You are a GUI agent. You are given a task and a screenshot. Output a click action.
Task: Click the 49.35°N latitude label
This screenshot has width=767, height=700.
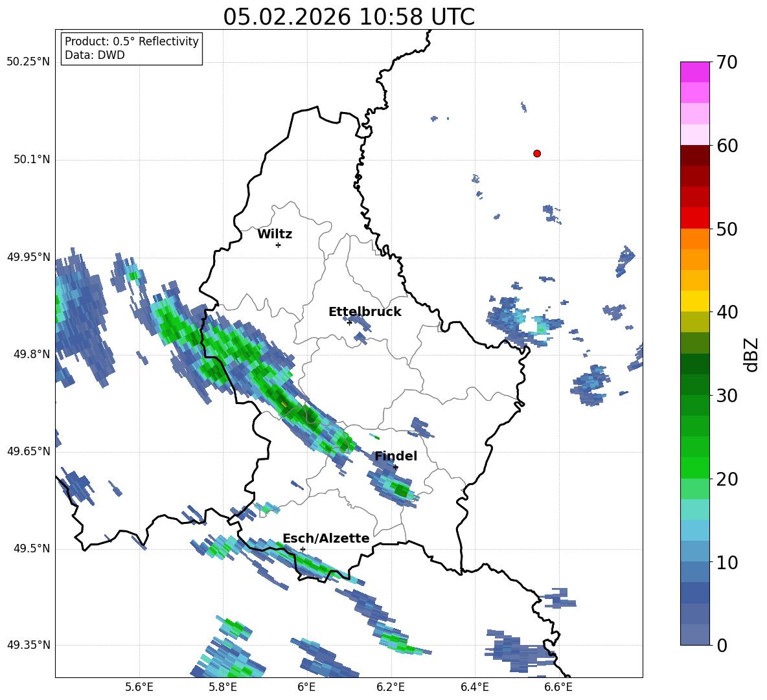(x=29, y=645)
